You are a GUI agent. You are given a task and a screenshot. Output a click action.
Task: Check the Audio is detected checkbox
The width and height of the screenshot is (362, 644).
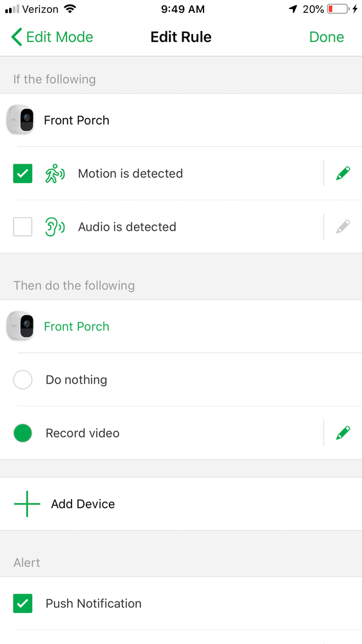[x=23, y=227]
